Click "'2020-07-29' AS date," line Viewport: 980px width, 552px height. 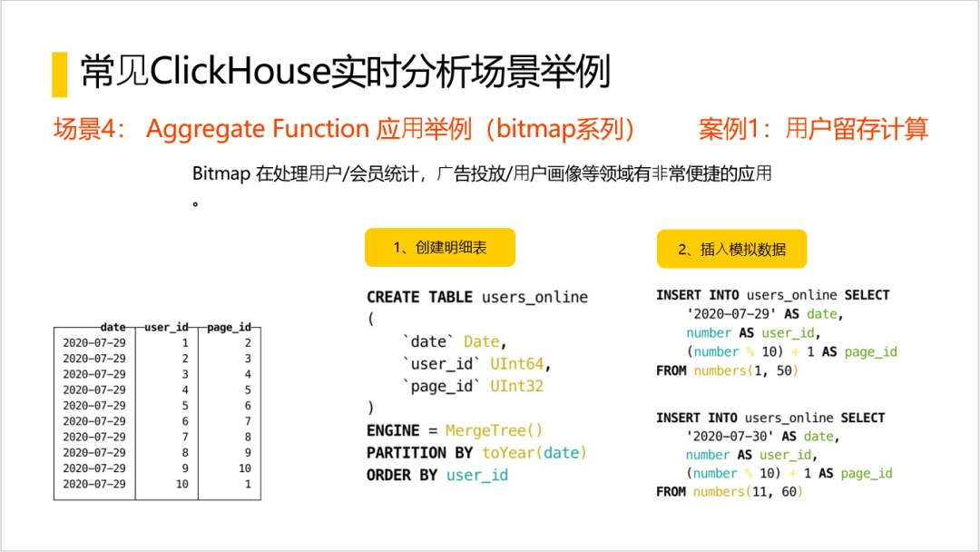click(764, 314)
